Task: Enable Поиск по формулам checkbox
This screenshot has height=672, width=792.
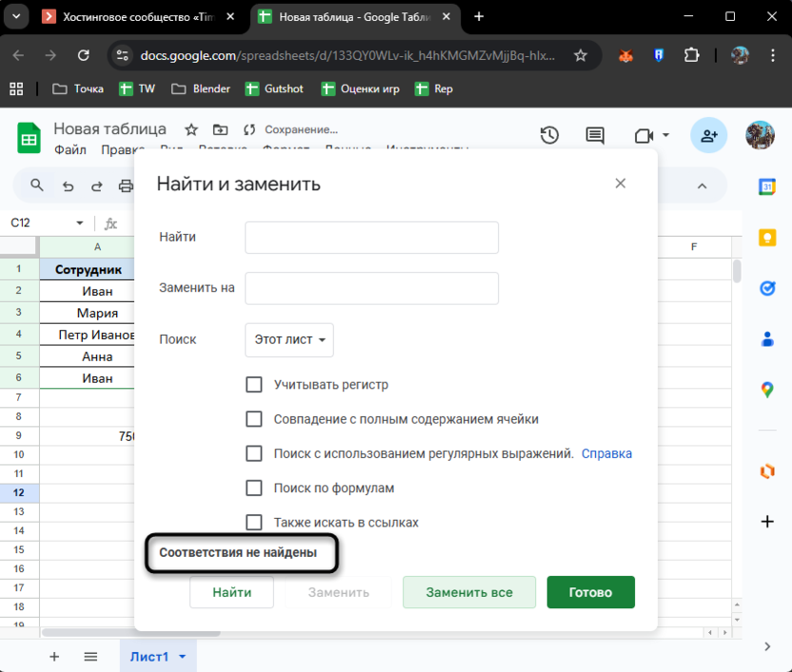Action: [254, 488]
